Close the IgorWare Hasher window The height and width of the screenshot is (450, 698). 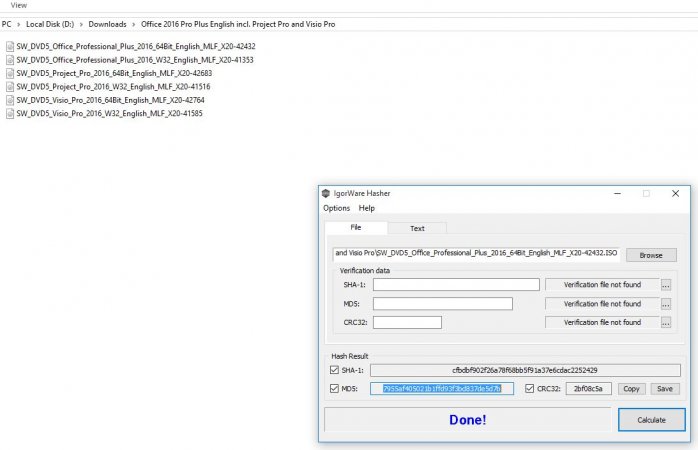(675, 194)
